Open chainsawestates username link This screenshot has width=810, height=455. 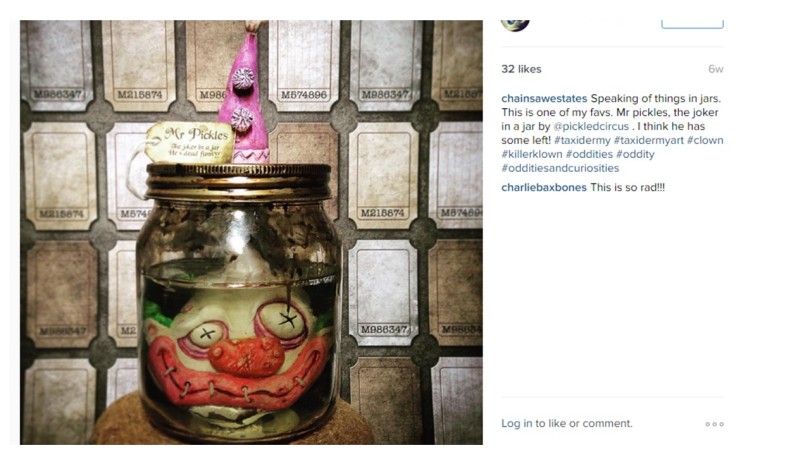tap(544, 99)
